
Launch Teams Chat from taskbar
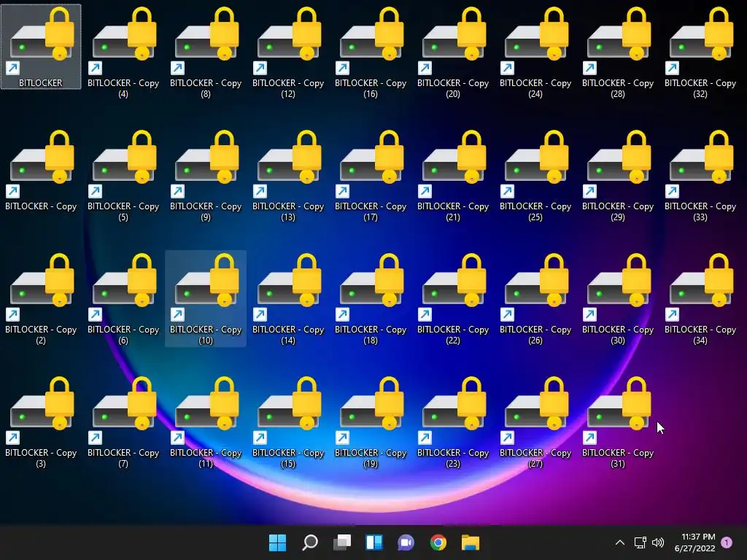coord(406,542)
